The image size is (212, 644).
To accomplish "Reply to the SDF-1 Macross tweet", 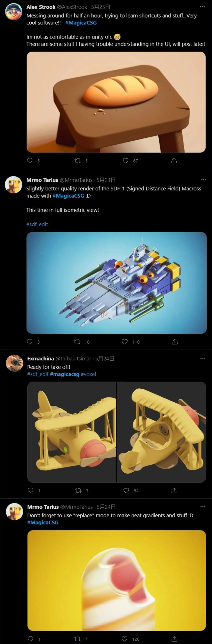I will tap(30, 342).
